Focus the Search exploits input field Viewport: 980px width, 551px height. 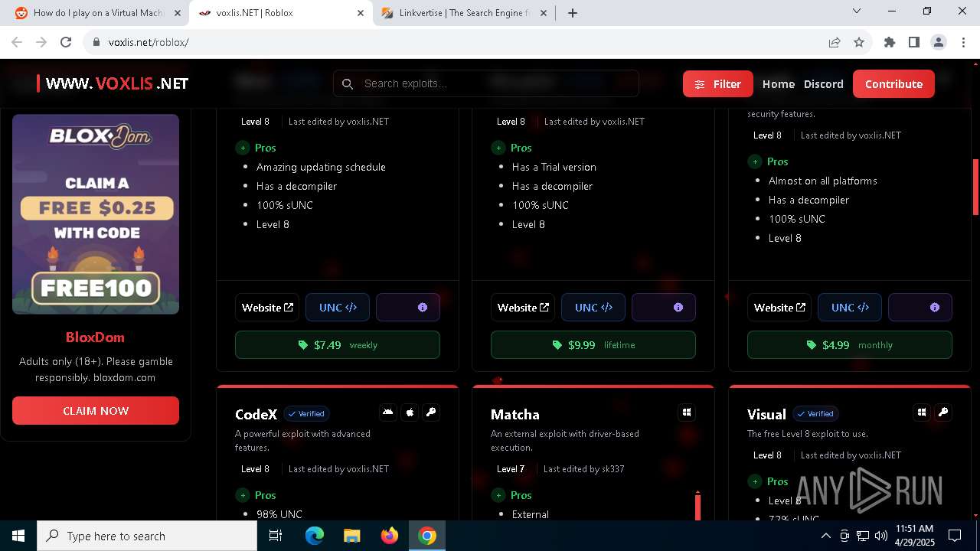click(x=486, y=83)
